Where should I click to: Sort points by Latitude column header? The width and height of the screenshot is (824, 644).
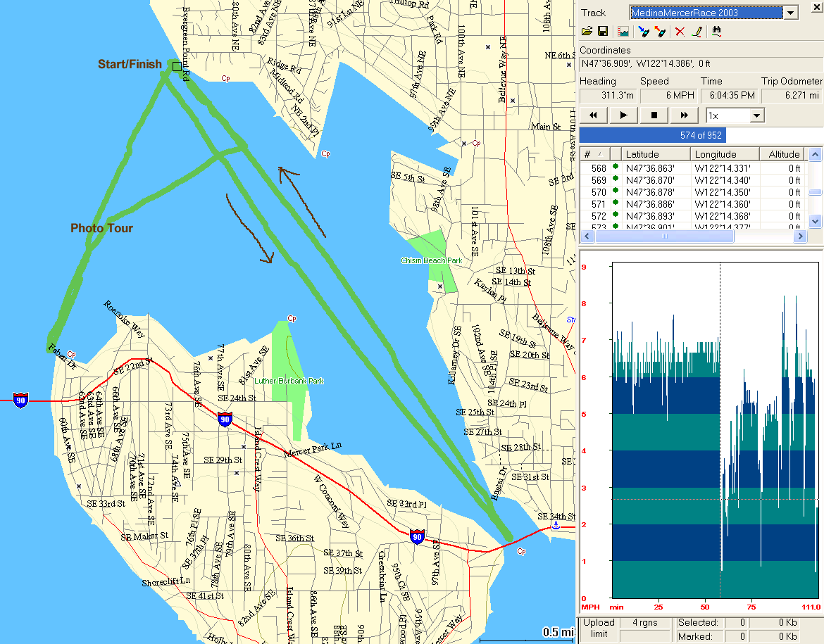(x=655, y=154)
